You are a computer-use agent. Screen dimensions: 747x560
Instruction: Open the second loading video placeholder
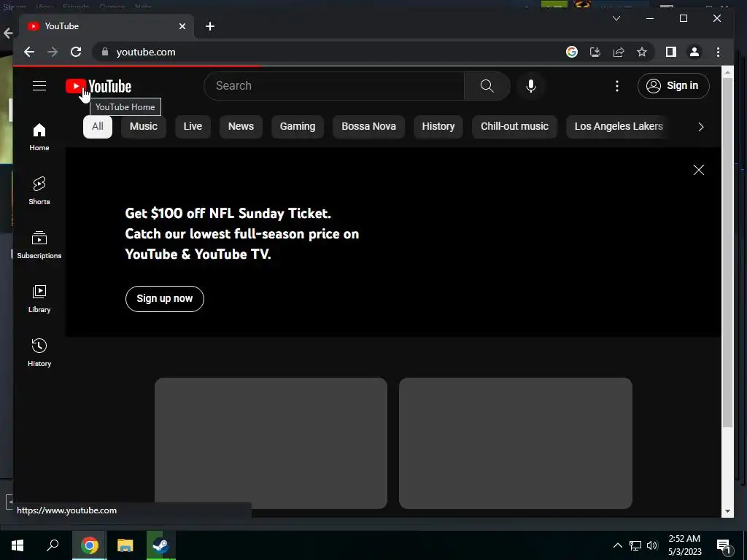(516, 443)
